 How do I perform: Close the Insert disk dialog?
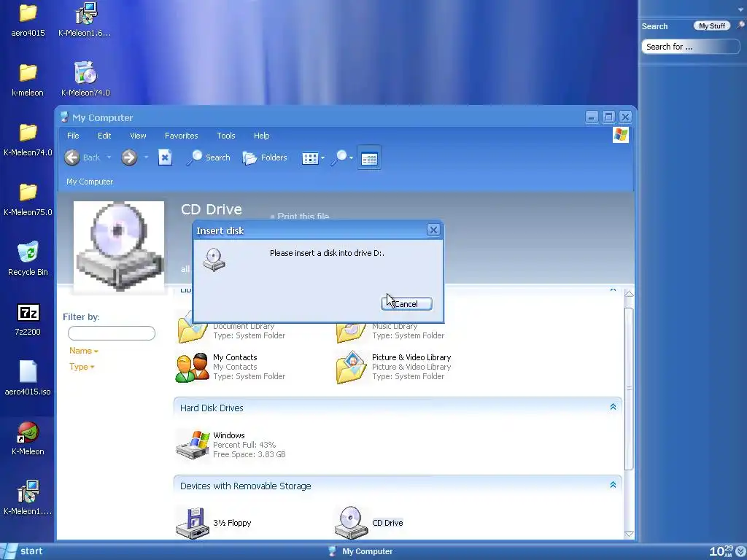433,230
